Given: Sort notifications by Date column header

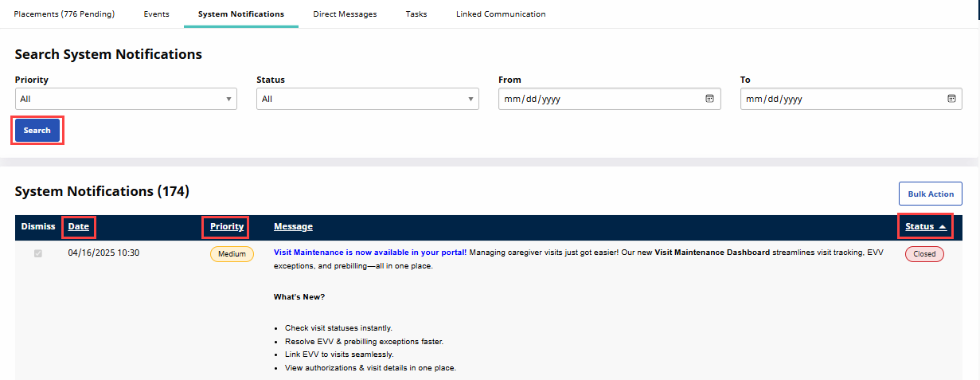Looking at the screenshot, I should tap(79, 227).
